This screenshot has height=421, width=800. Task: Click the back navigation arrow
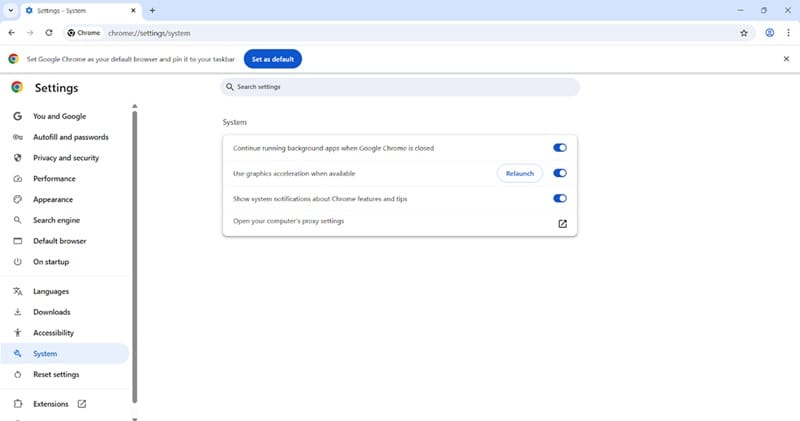coord(11,33)
